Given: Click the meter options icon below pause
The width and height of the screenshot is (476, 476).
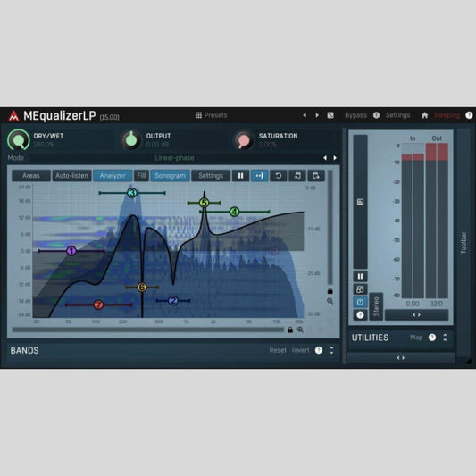Looking at the screenshot, I should 360,289.
